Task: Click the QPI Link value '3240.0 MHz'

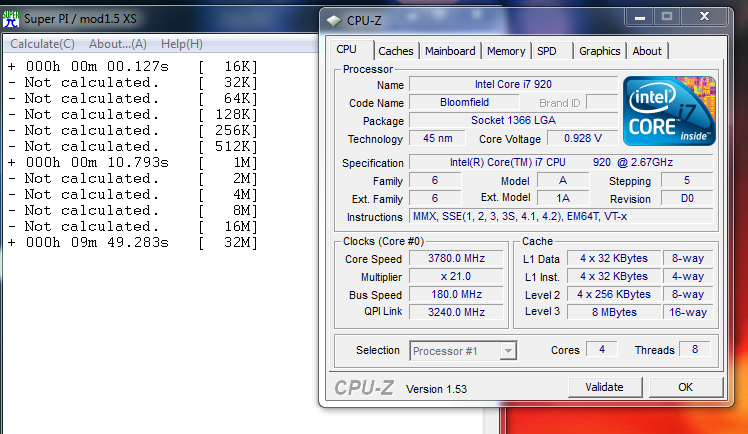Action: tap(456, 312)
